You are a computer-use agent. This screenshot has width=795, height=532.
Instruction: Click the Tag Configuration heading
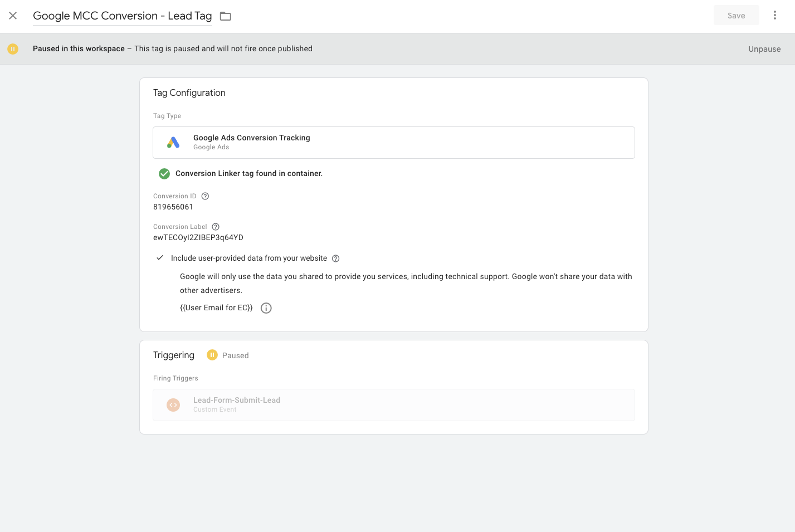[189, 93]
